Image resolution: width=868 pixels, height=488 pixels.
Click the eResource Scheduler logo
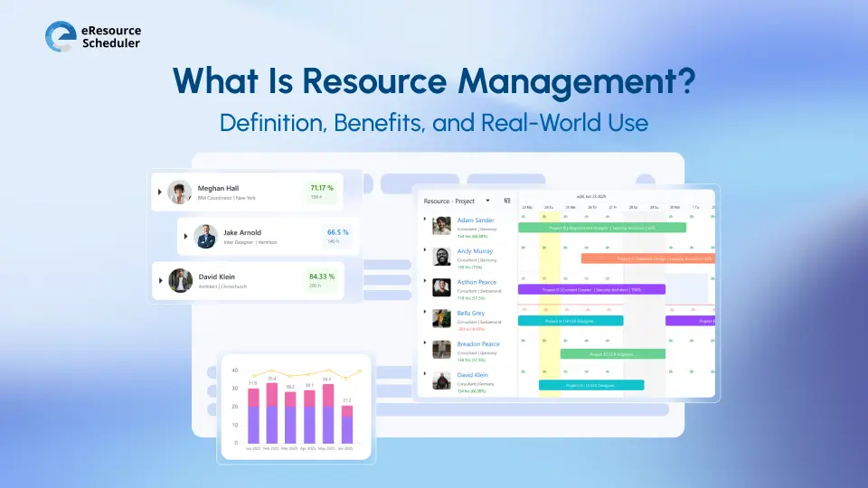93,36
